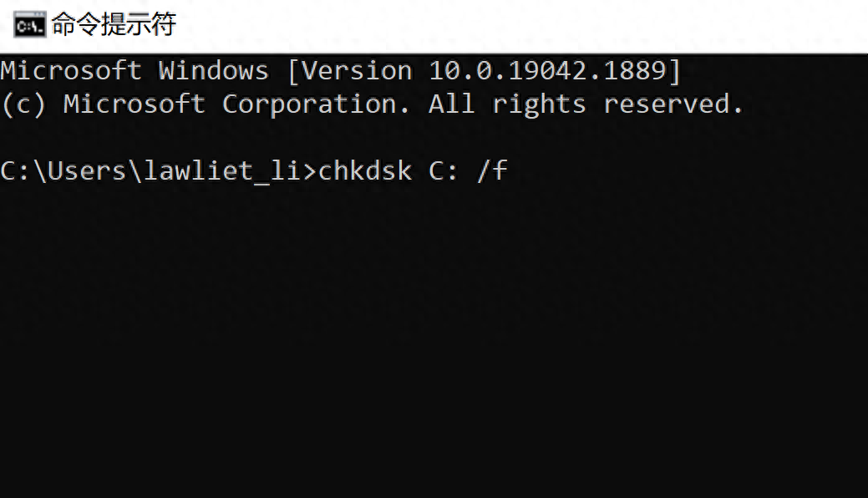Click the word "rights" in copyright line
The image size is (868, 498).
(x=539, y=104)
